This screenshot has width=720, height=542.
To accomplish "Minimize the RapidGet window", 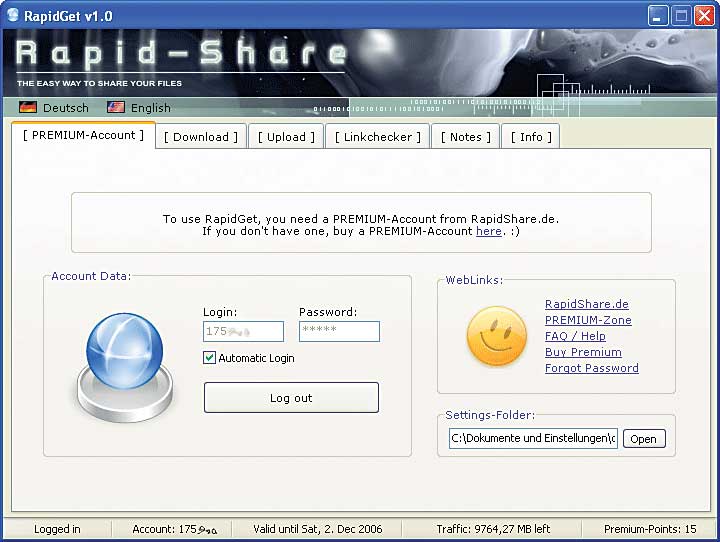I will click(x=658, y=16).
